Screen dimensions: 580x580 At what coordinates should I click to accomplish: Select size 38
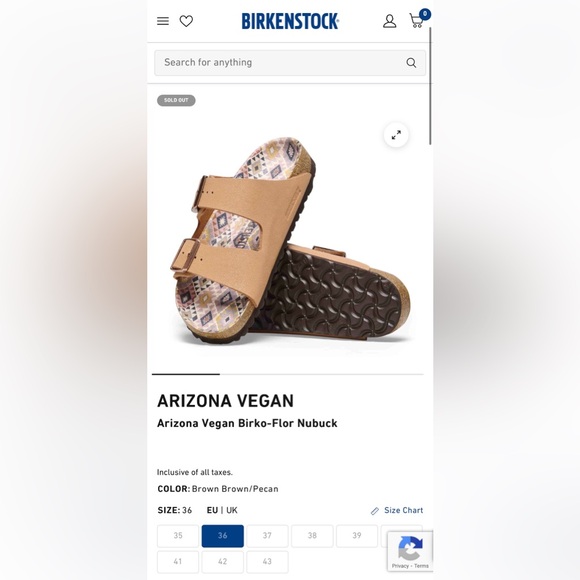coord(312,536)
